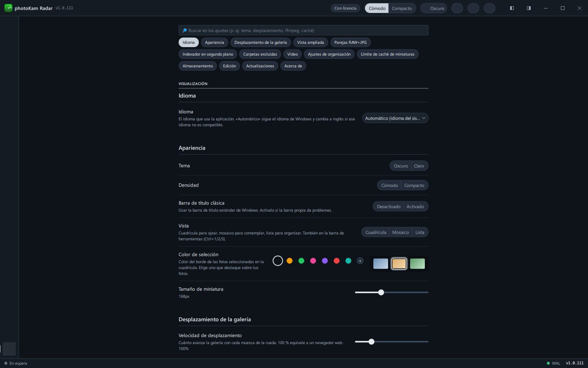Click the Tamaño de miniatura slider handle
Viewport: 588px width, 368px height.
(x=381, y=292)
